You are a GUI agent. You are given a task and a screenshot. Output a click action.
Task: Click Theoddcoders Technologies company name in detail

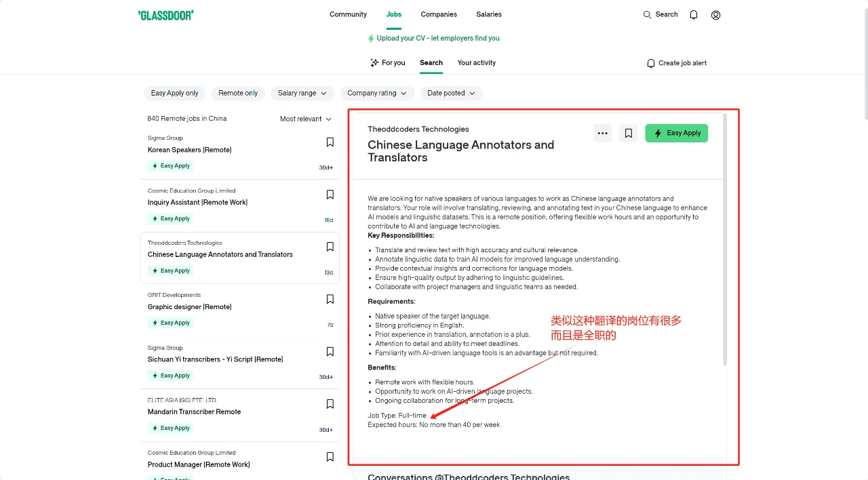pyautogui.click(x=418, y=129)
